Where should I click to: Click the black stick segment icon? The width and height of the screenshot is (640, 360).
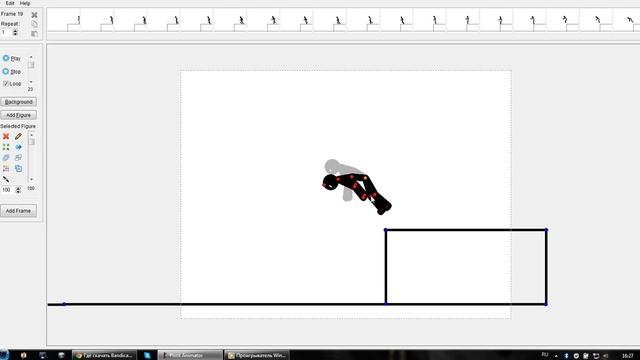(x=6, y=179)
